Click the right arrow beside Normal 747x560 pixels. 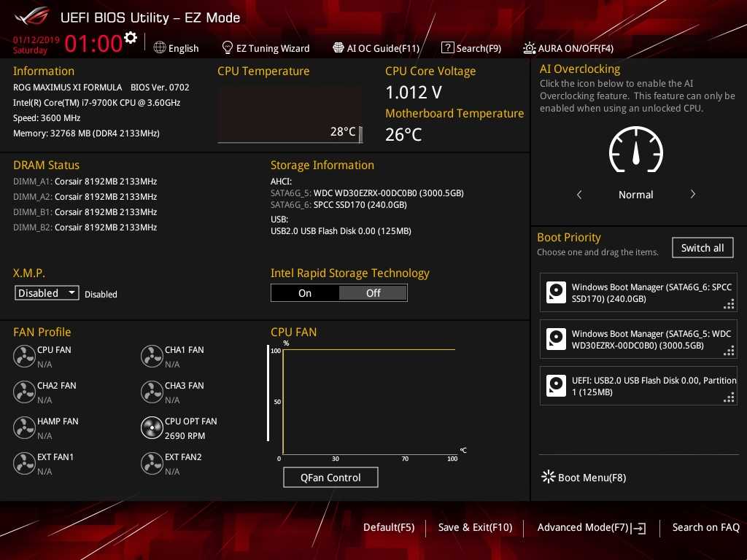(692, 195)
